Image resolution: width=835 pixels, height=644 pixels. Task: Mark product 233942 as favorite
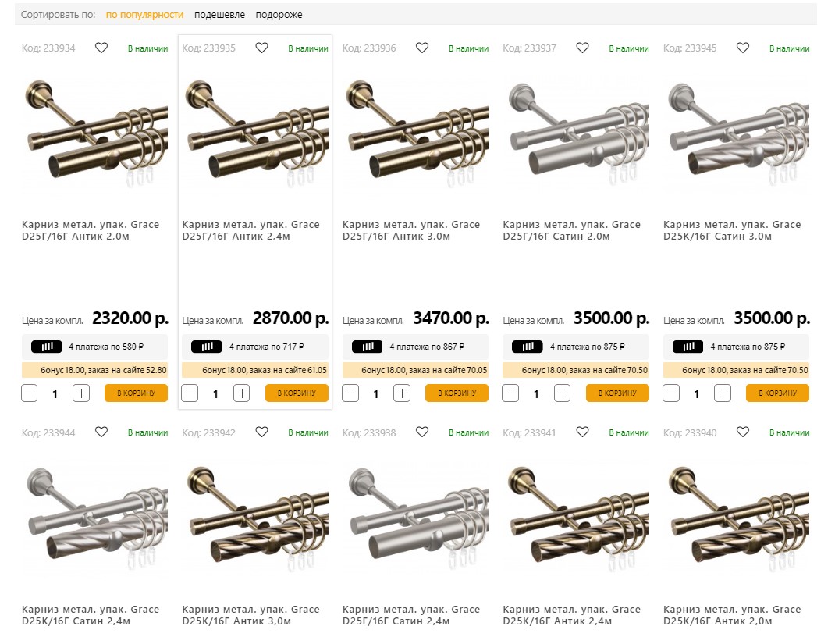[261, 432]
